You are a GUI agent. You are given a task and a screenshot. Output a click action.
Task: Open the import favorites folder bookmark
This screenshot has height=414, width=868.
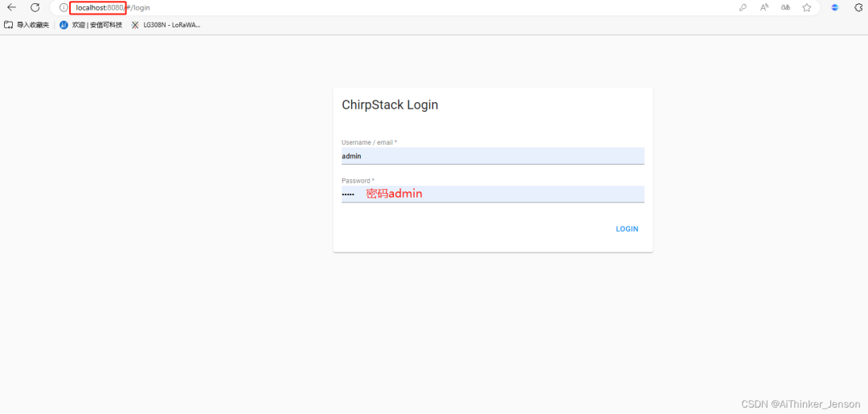coord(27,25)
